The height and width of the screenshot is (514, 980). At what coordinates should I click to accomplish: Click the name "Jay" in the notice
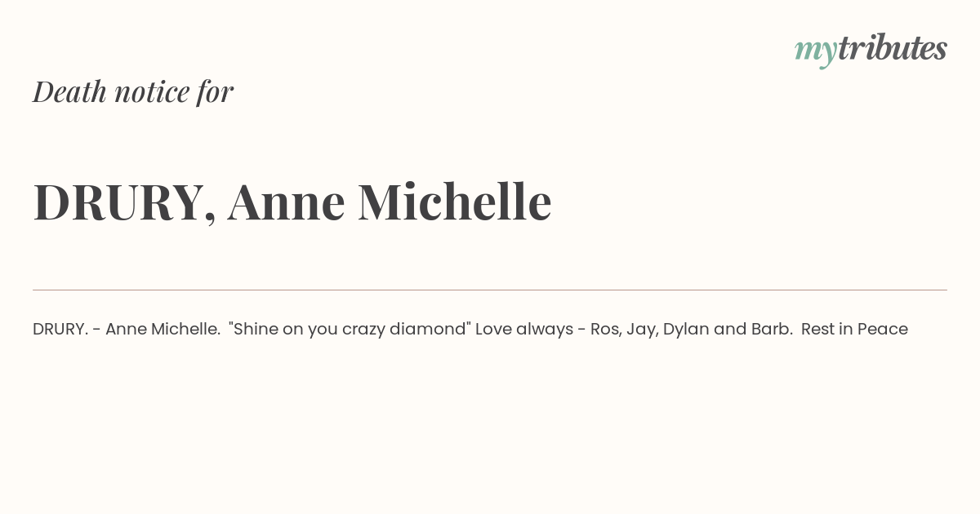point(641,330)
